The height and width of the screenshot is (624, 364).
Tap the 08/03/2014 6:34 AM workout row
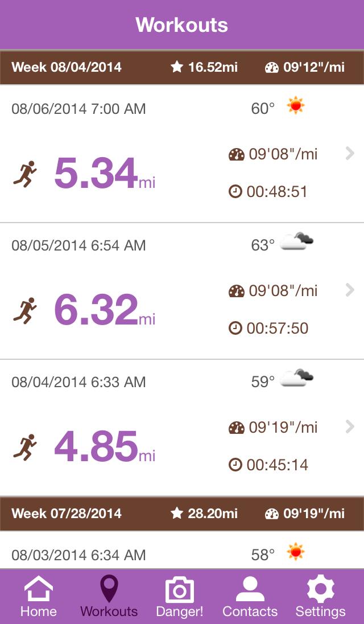(x=78, y=555)
